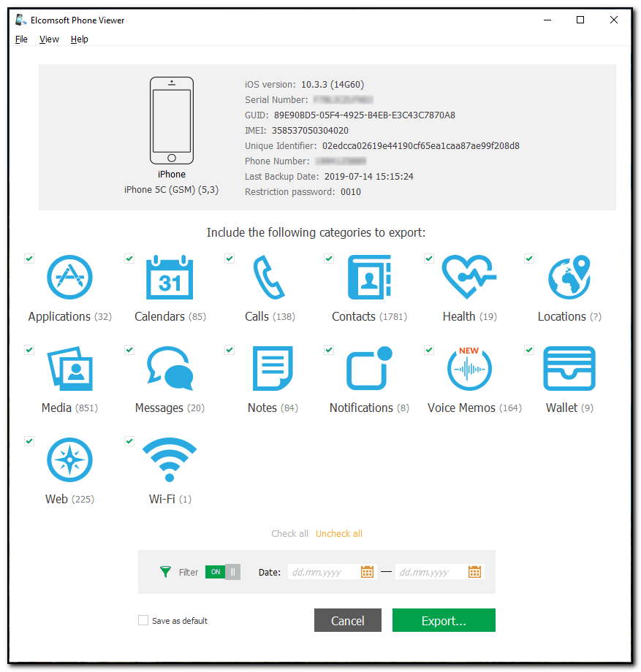Viewport: 641px width, 672px height.
Task: Click the Wallet category icon
Action: [569, 369]
